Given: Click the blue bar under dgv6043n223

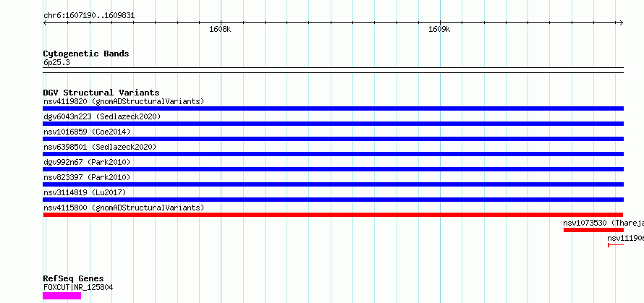Looking at the screenshot, I should tap(333, 124).
